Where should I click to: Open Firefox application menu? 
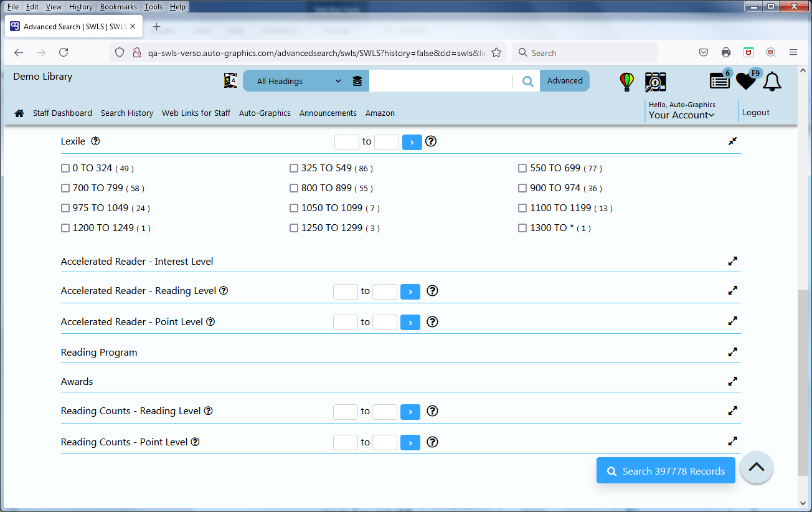tap(793, 53)
